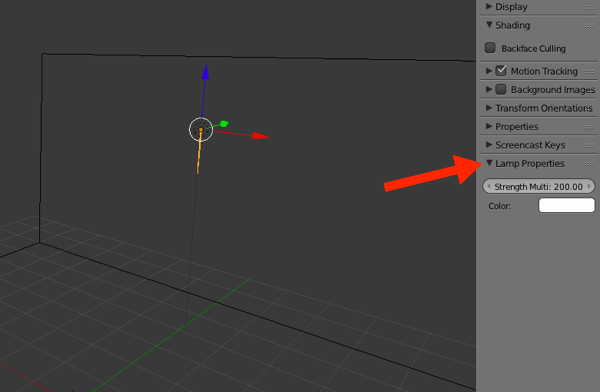Click the green Y-axis manipulator handle

coord(224,124)
